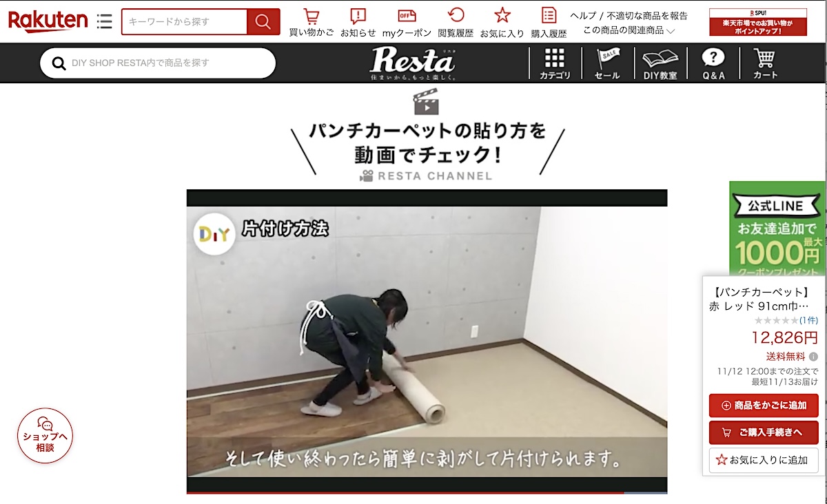Click the keyword search field (キーワードから探す)

coord(184,22)
